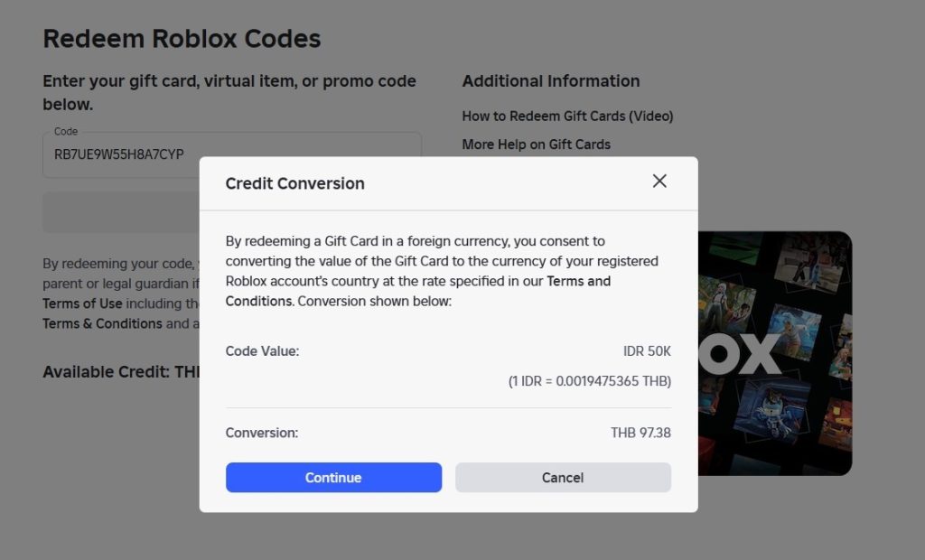Click the Credit Conversion dialog title
Viewport: 925px width, 560px height.
pyautogui.click(x=294, y=183)
